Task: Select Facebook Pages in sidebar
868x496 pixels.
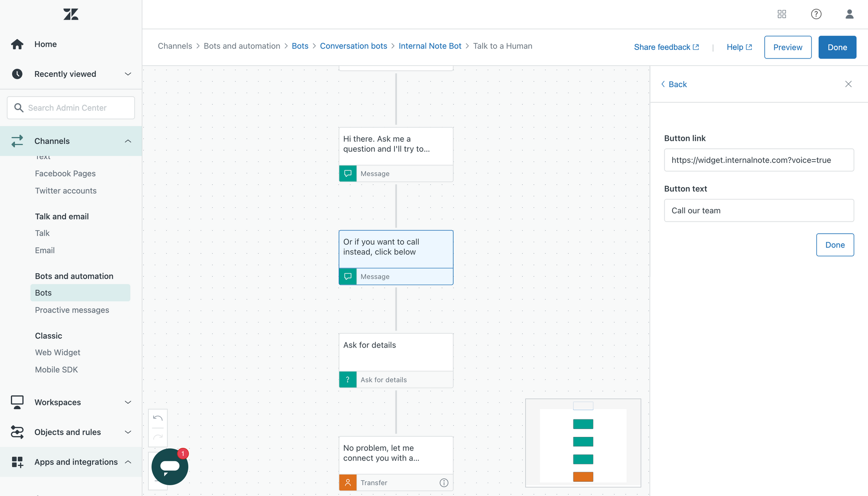Action: point(65,173)
